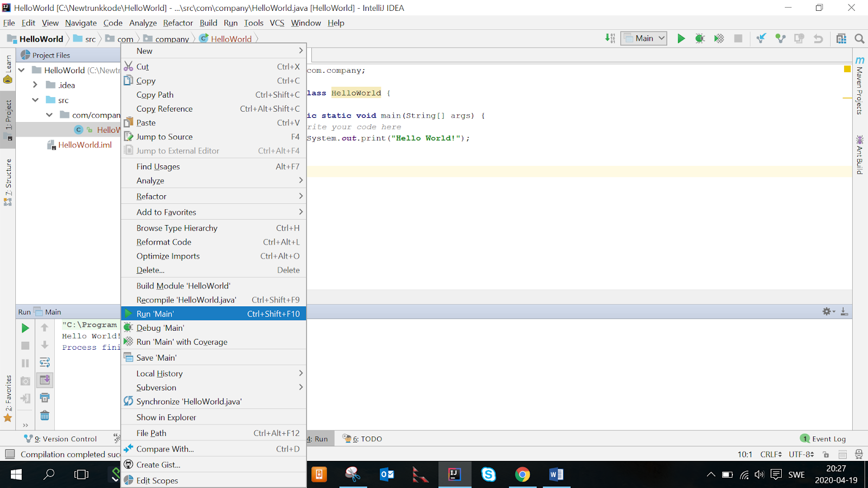Open the Refactor menu from the menu bar
Viewport: 868px width, 488px height.
point(178,23)
